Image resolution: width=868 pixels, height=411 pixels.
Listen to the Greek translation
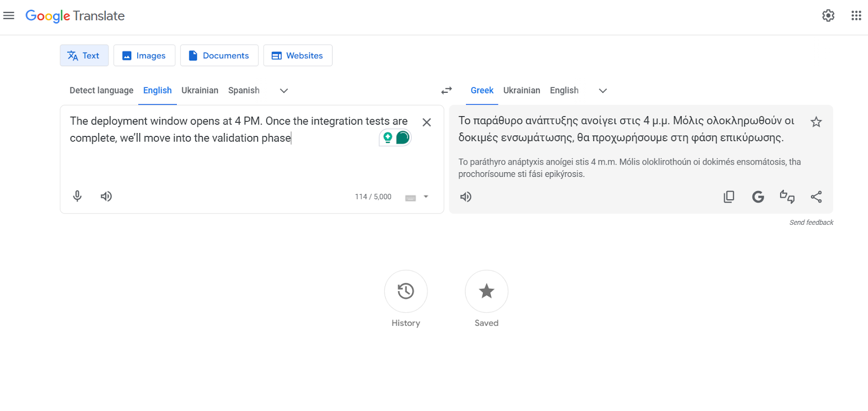coord(465,197)
